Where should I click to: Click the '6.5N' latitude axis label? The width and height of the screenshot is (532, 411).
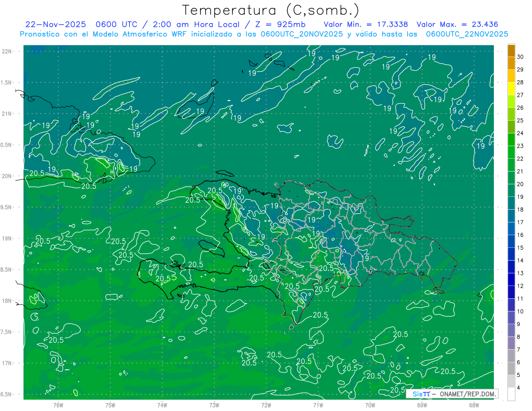coord(6,394)
